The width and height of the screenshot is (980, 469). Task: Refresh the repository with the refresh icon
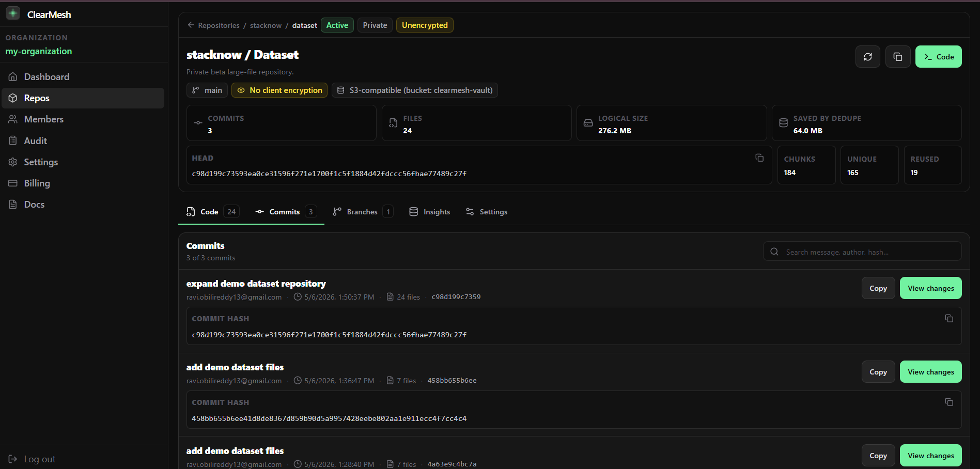[868, 57]
